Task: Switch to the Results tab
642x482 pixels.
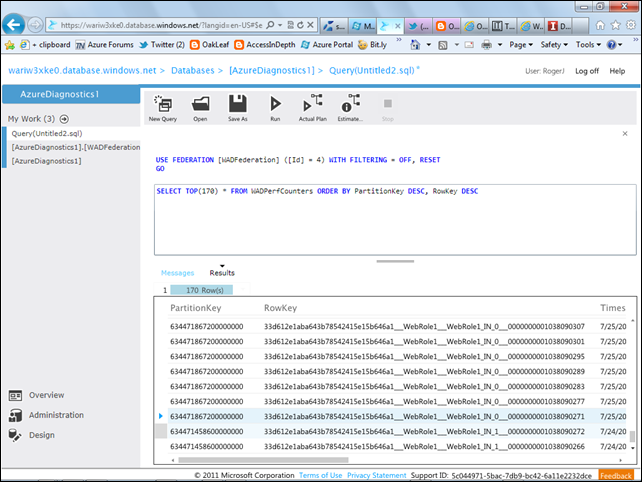Action: tap(222, 273)
